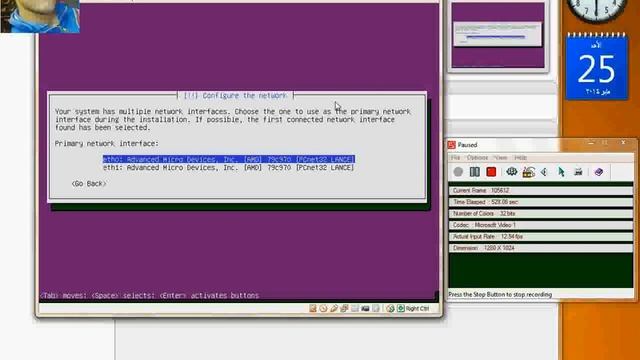This screenshot has height=360, width=640.
Task: Click the Actual Input Rate line
Action: [541, 236]
